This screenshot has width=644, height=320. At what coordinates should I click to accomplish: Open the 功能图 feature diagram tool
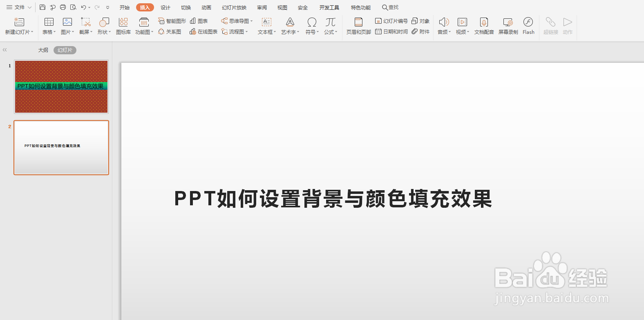144,26
